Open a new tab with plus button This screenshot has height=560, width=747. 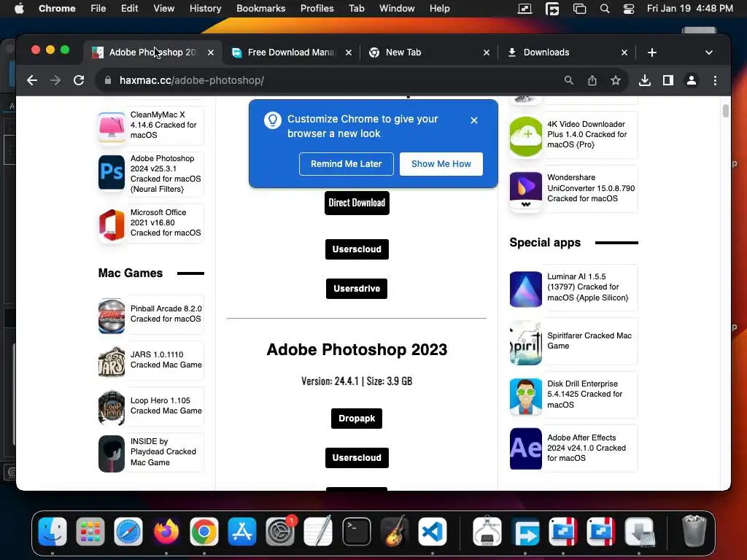(652, 52)
